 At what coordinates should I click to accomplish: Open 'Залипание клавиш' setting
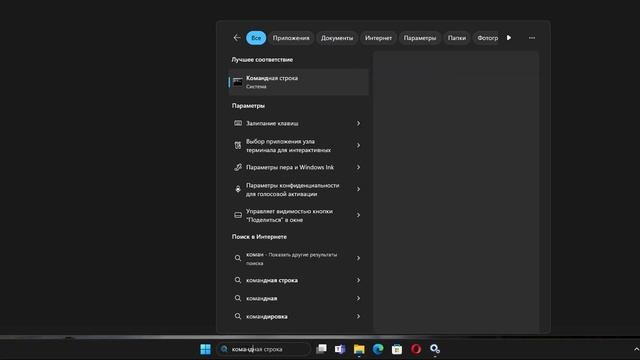click(x=298, y=123)
